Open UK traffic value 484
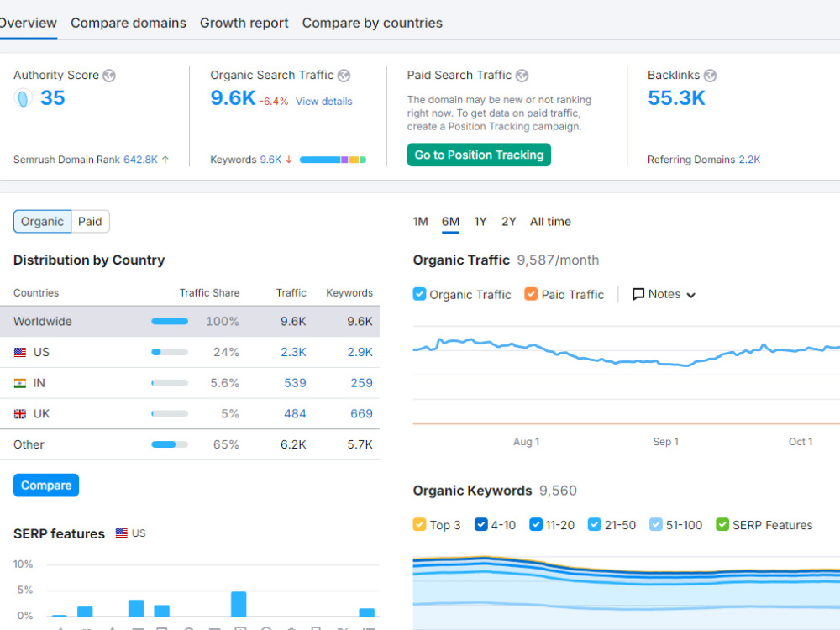Image resolution: width=840 pixels, height=630 pixels. point(295,413)
